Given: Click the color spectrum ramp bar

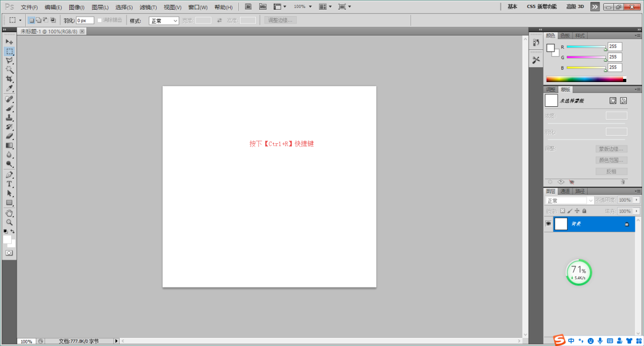Looking at the screenshot, I should click(x=584, y=79).
